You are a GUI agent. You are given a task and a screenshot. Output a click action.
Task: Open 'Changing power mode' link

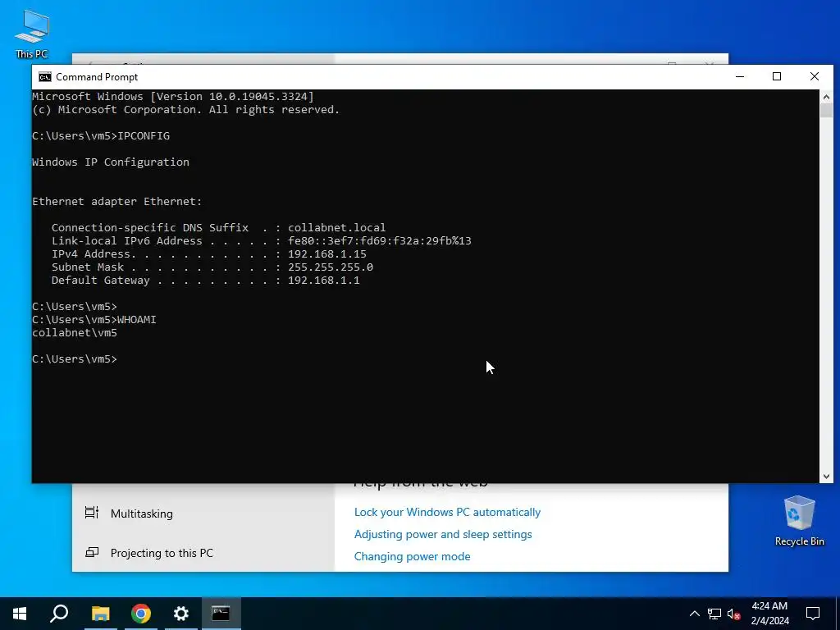pyautogui.click(x=412, y=556)
